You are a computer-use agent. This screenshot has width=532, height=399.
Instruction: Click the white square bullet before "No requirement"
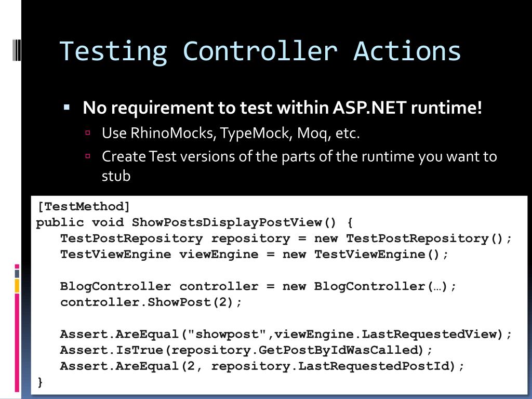(66, 108)
